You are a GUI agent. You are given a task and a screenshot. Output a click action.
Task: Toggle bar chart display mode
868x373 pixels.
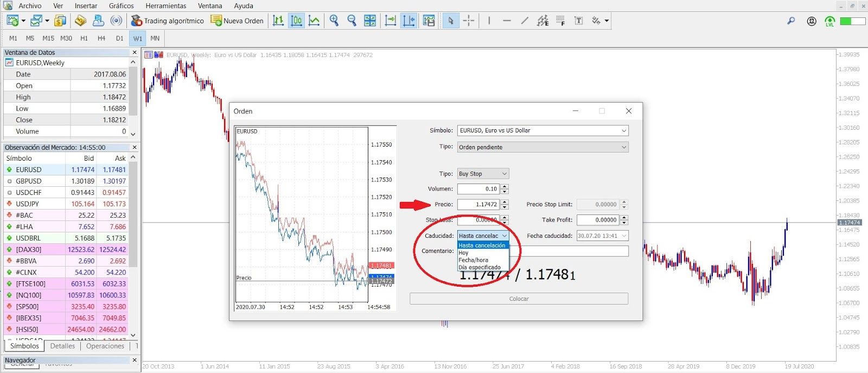coord(278,21)
